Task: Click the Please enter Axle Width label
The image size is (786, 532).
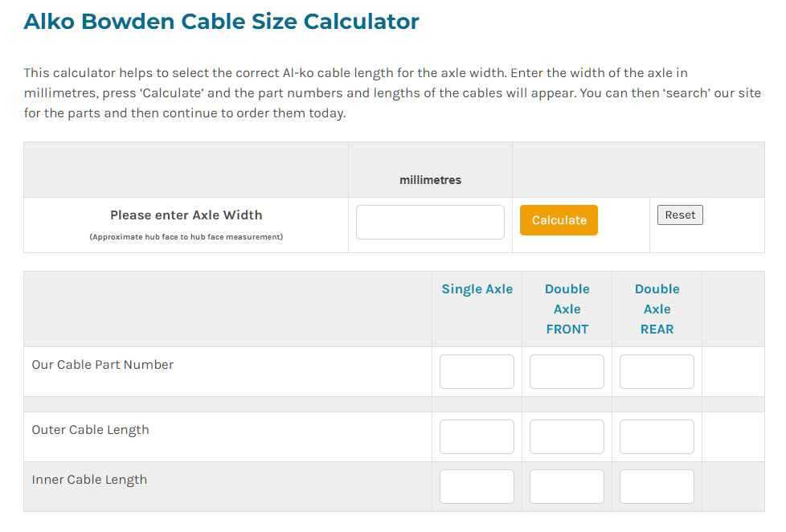Action: [x=186, y=215]
